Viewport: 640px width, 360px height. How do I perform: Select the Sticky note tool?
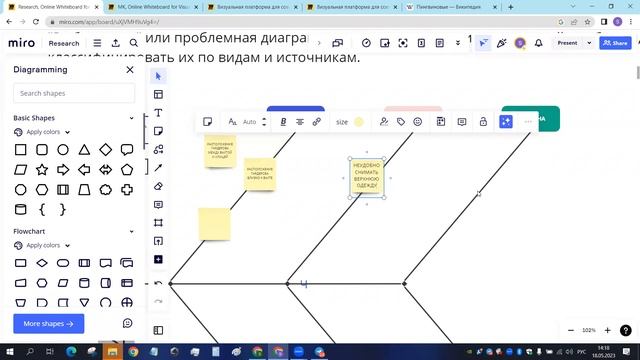click(158, 131)
